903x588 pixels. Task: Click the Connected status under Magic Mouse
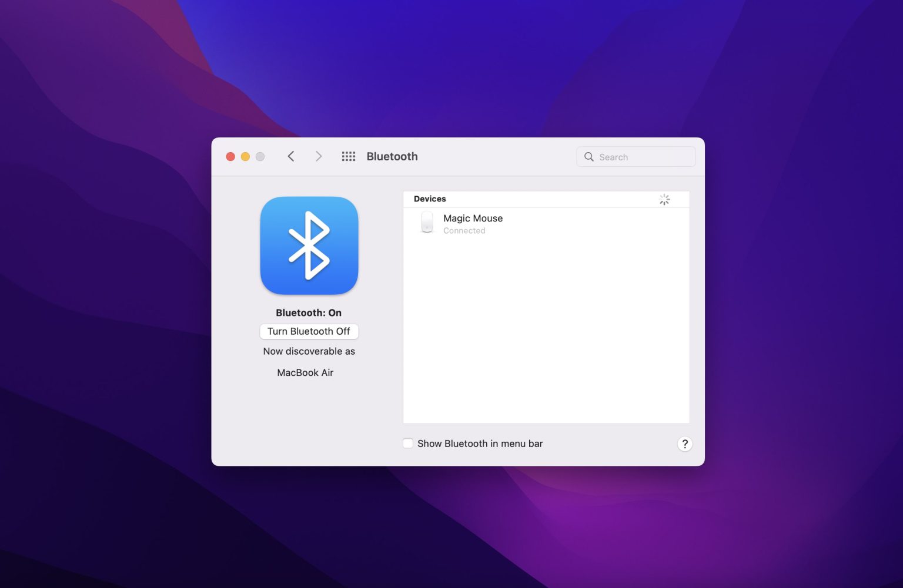click(x=464, y=230)
